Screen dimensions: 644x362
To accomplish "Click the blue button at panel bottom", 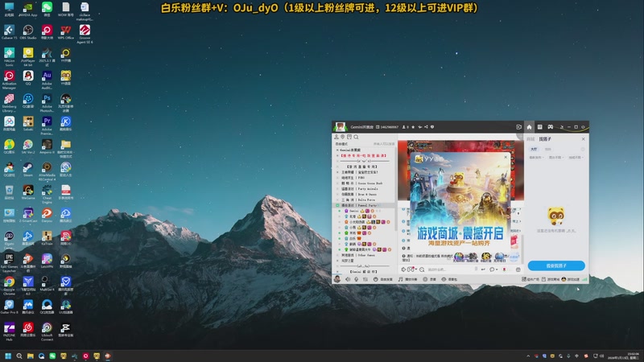I will click(556, 265).
